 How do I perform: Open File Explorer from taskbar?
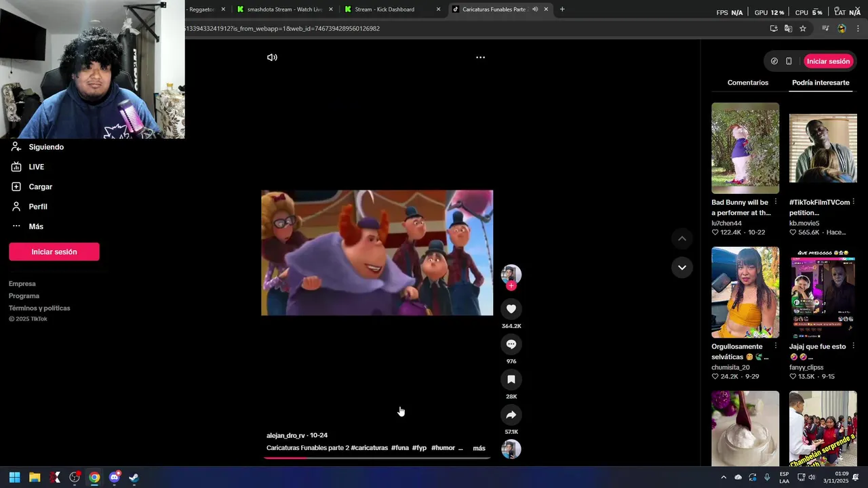coord(35,477)
